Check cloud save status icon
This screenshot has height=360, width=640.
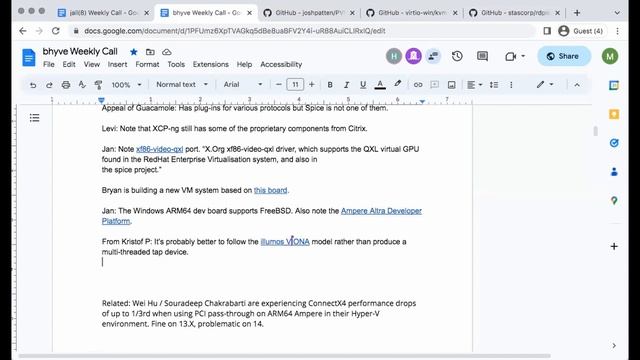coord(167,52)
